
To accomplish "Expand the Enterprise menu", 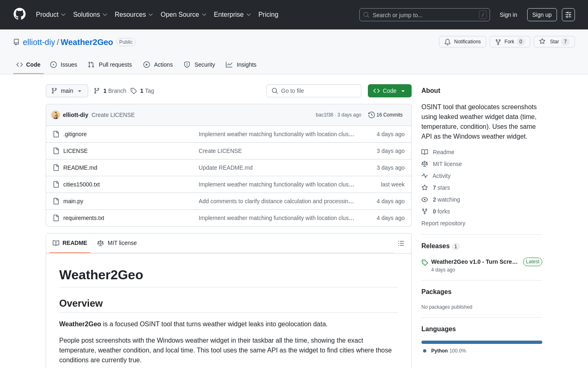I will tap(232, 15).
